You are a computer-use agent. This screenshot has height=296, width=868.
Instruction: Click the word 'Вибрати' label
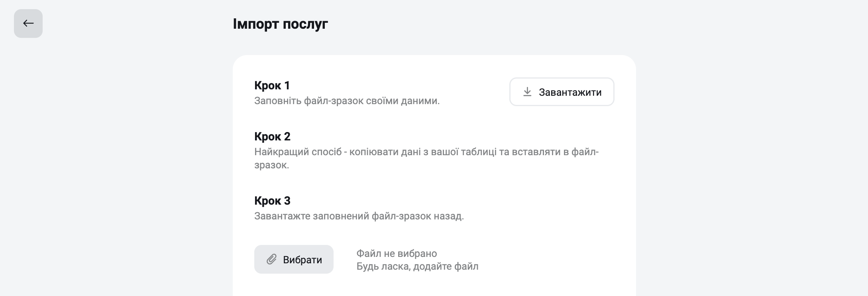pyautogui.click(x=302, y=260)
